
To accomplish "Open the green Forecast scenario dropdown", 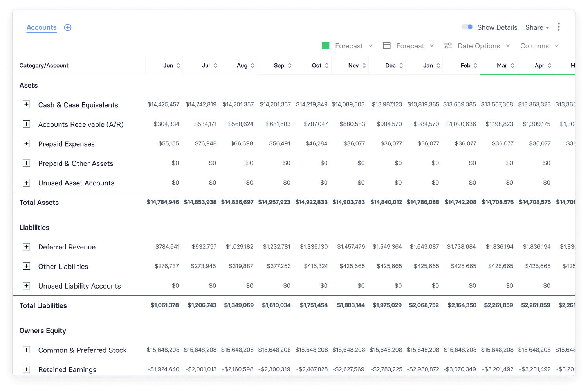I will pos(354,46).
